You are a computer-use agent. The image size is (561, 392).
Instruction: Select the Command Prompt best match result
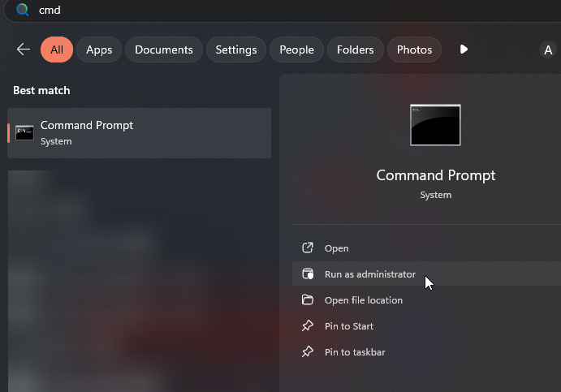pyautogui.click(x=140, y=133)
